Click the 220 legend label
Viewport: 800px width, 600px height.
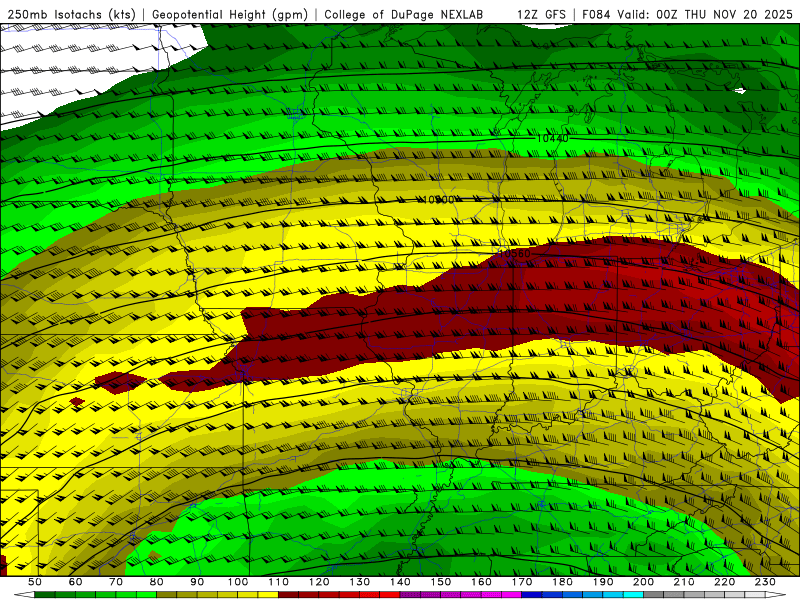coord(725,582)
